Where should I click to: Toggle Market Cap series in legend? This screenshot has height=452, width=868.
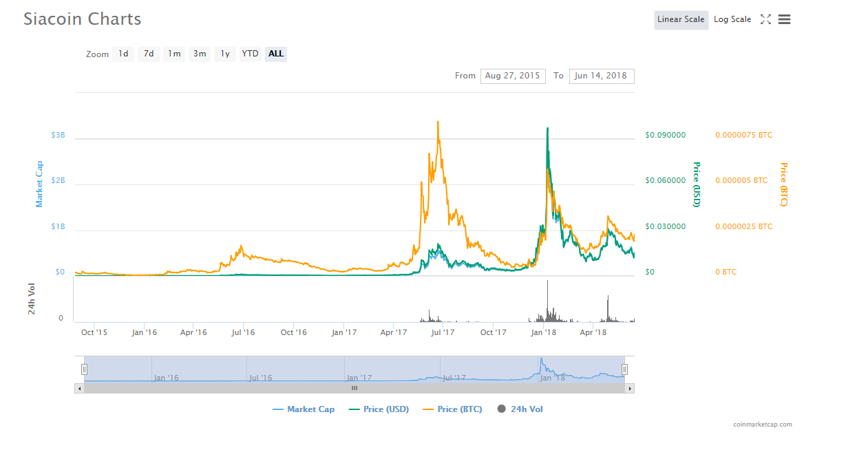click(304, 409)
